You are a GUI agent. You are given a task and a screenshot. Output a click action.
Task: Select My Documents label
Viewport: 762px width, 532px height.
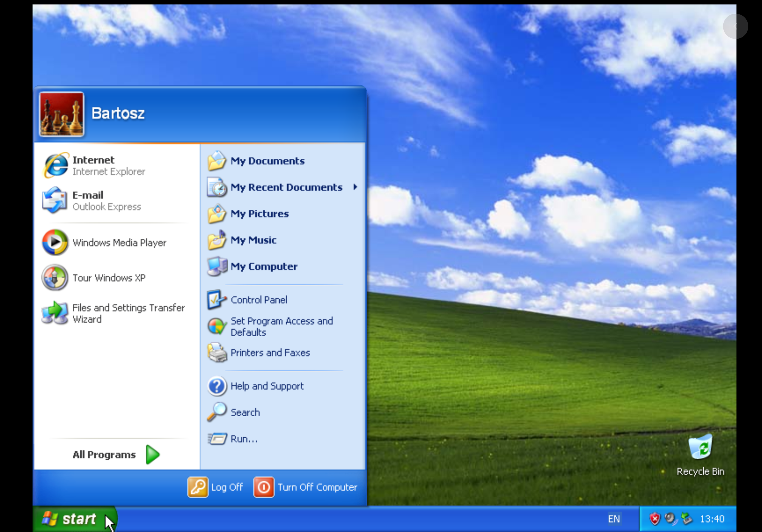pyautogui.click(x=267, y=161)
